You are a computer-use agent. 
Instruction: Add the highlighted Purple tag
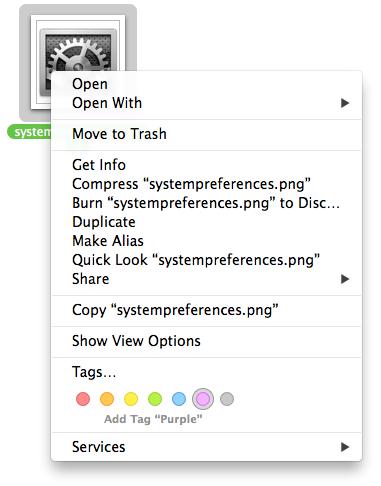[203, 399]
